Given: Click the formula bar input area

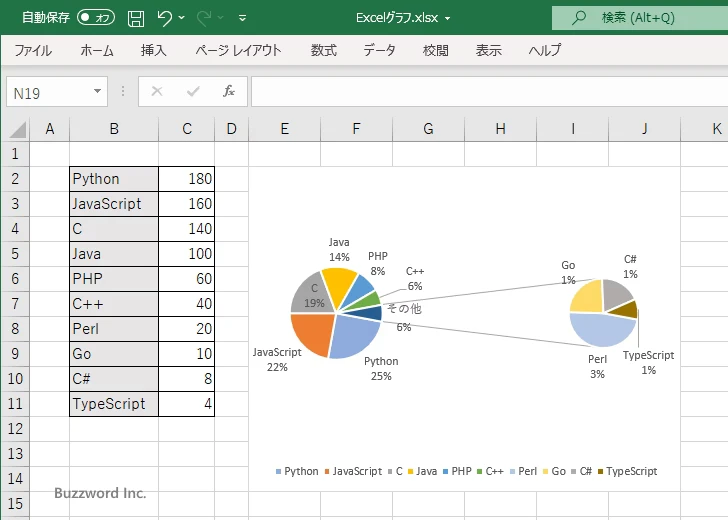Looking at the screenshot, I should [x=489, y=92].
